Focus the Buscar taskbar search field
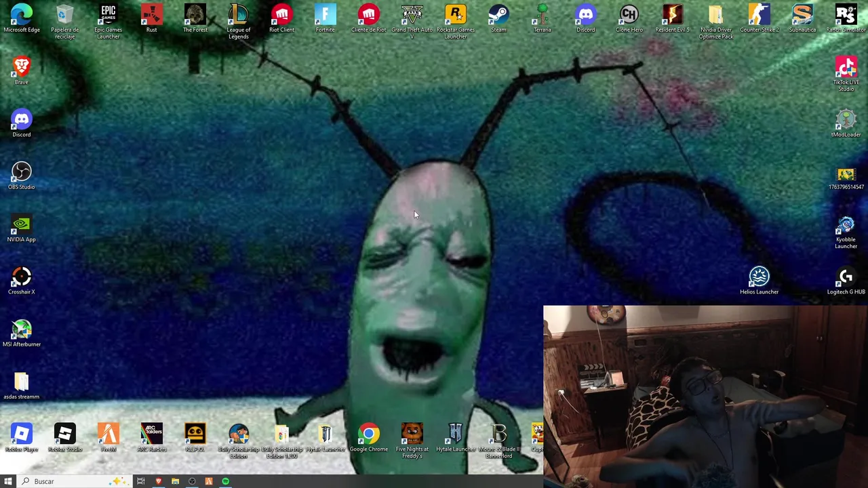This screenshot has height=488, width=868. point(75,481)
